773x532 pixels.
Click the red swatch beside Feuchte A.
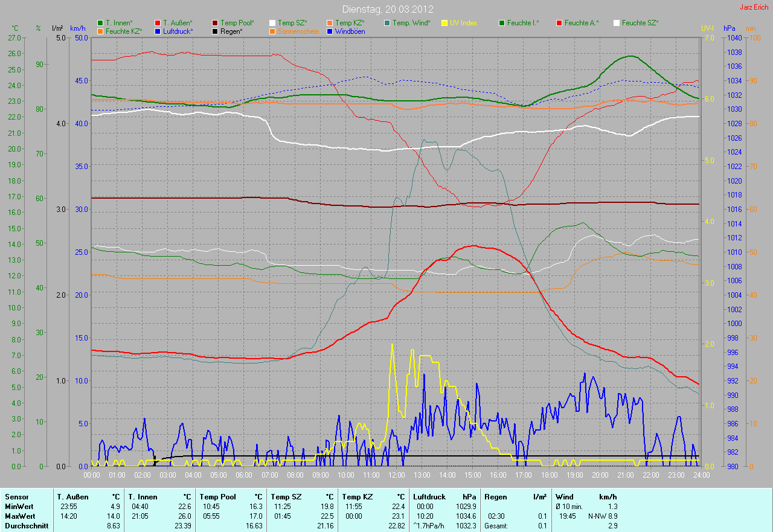[x=559, y=23]
